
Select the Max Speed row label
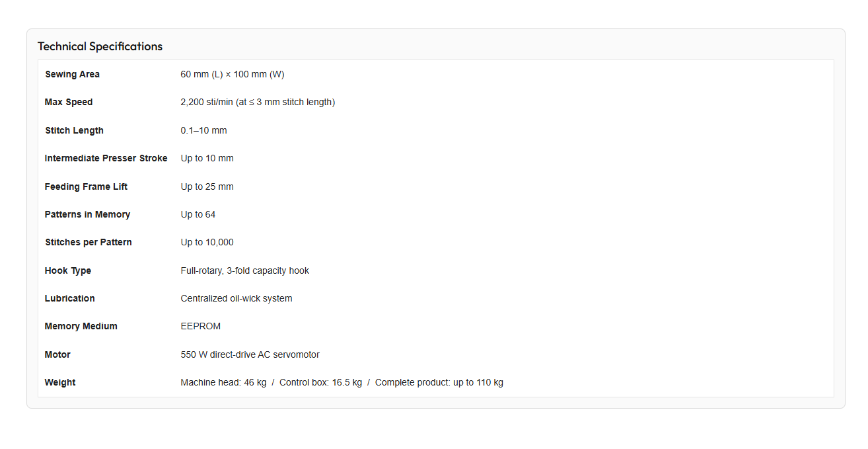coord(69,102)
